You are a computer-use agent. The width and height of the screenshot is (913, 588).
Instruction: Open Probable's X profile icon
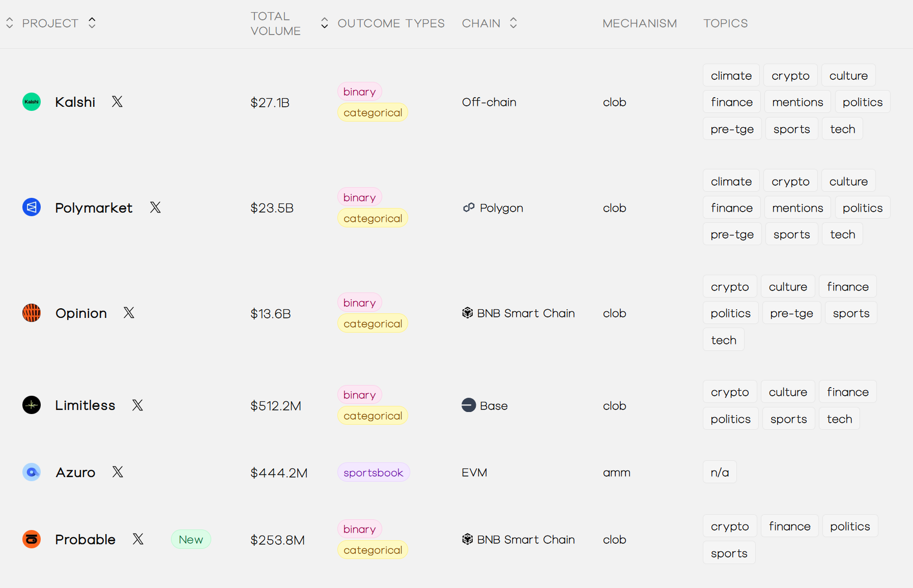(138, 539)
